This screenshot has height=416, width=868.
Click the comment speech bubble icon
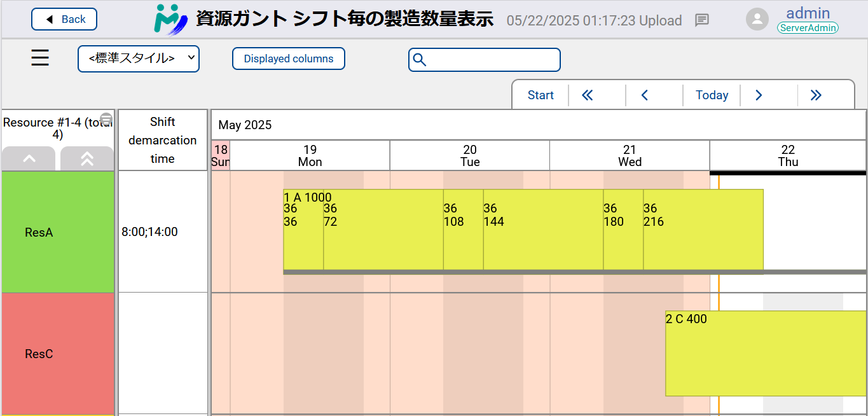point(701,20)
